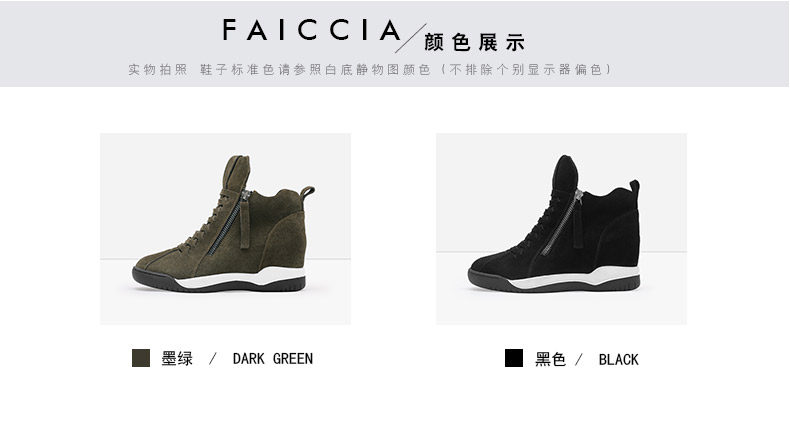The height and width of the screenshot is (425, 790).
Task: Click the diagonal slash divider near the logo
Action: tap(411, 38)
